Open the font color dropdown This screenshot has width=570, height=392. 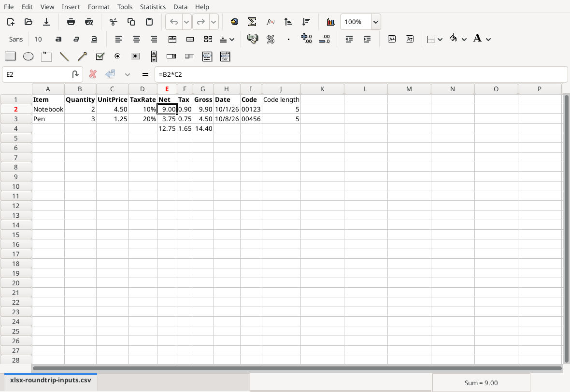[x=488, y=39]
